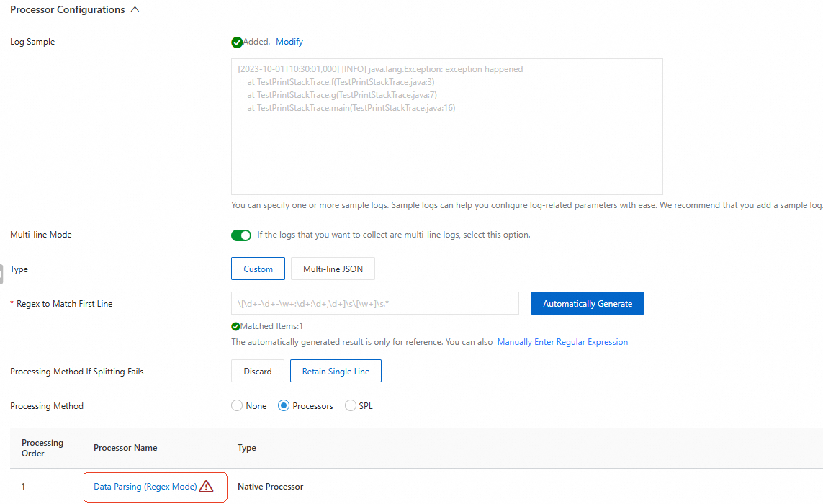Click inside the Log Sample text area
Image resolution: width=823 pixels, height=504 pixels.
pos(446,127)
